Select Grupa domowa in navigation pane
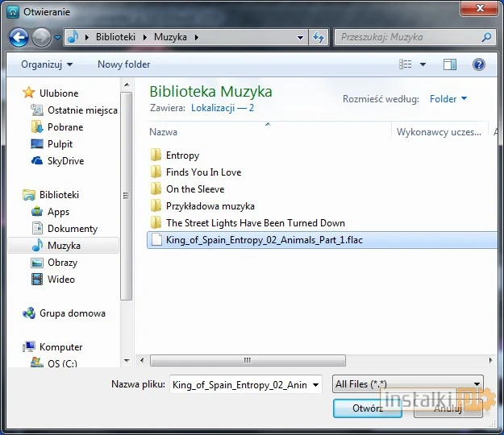 (x=72, y=313)
